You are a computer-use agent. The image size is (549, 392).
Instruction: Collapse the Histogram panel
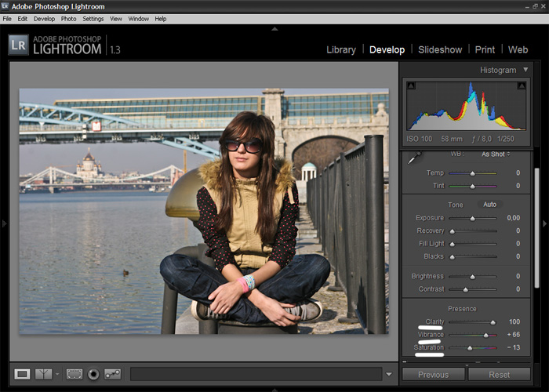(525, 70)
